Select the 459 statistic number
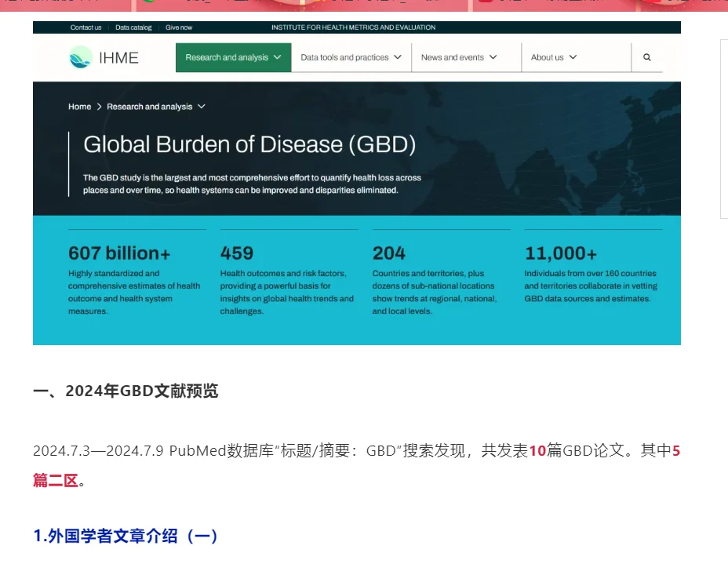Image resolution: width=728 pixels, height=564 pixels. pos(237,253)
